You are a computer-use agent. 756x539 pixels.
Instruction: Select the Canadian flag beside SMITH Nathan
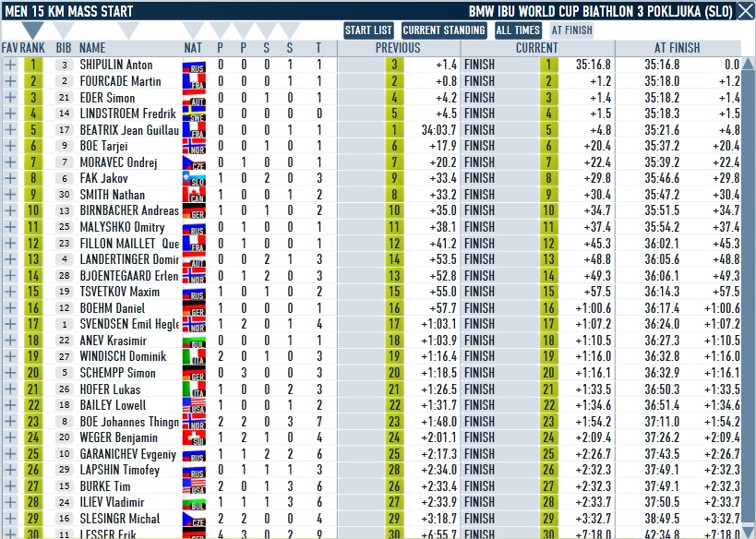[x=194, y=196]
